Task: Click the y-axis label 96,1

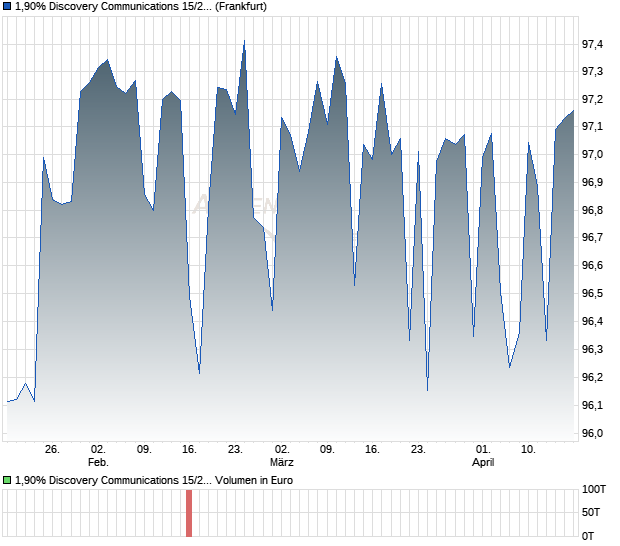Action: (592, 406)
